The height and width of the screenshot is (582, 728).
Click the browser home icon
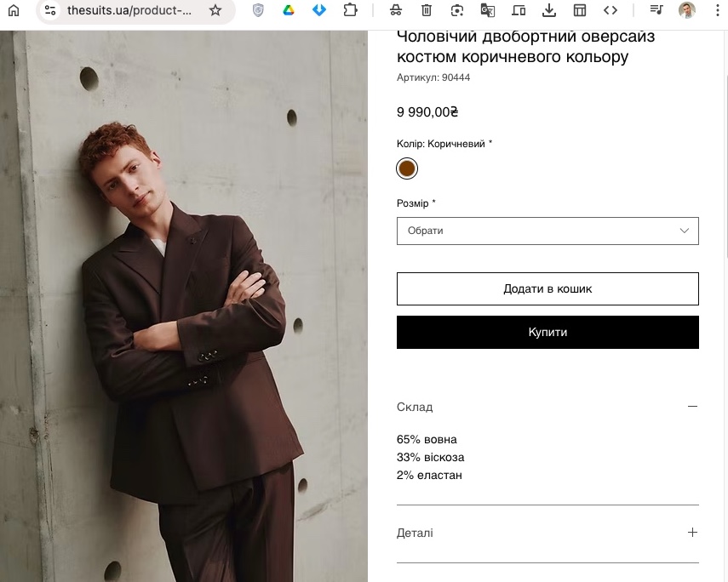pyautogui.click(x=14, y=10)
